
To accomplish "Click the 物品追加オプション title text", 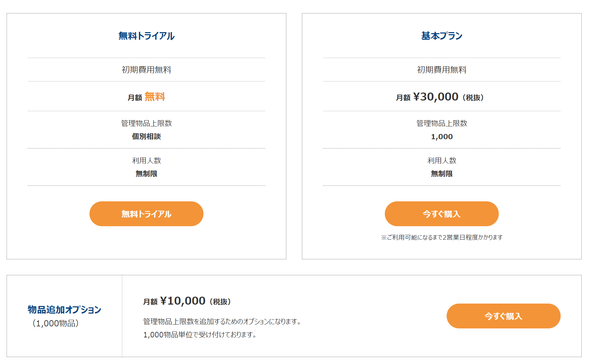I will tap(64, 309).
